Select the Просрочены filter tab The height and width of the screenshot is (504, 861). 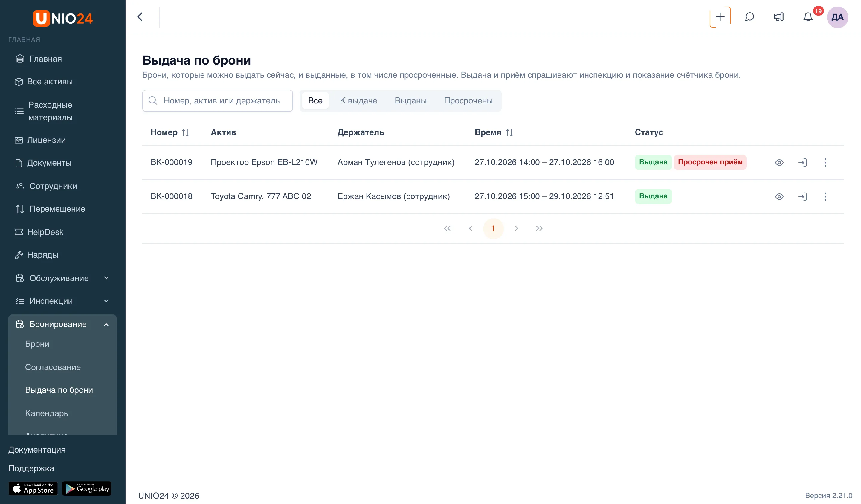pos(468,100)
